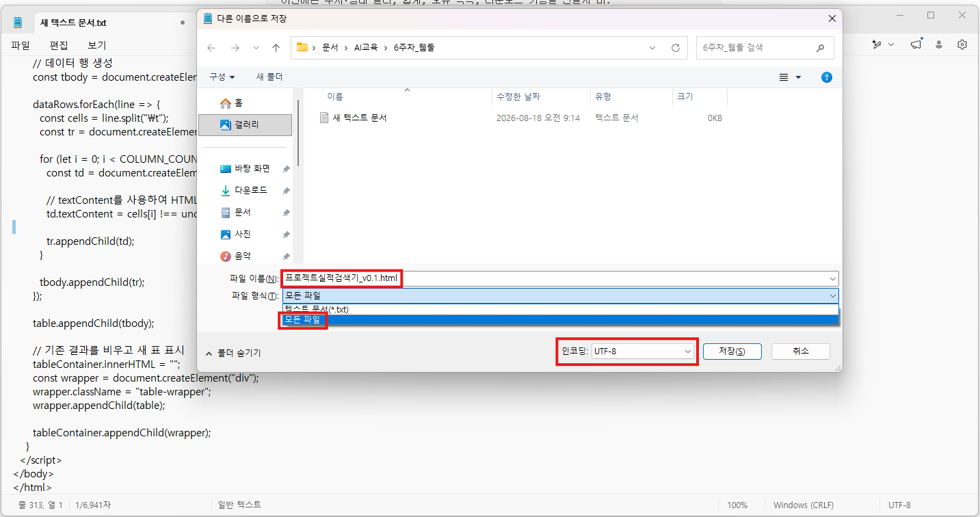Expand the address bar history dropdown
Image resolution: width=980 pixels, height=517 pixels.
coord(653,48)
